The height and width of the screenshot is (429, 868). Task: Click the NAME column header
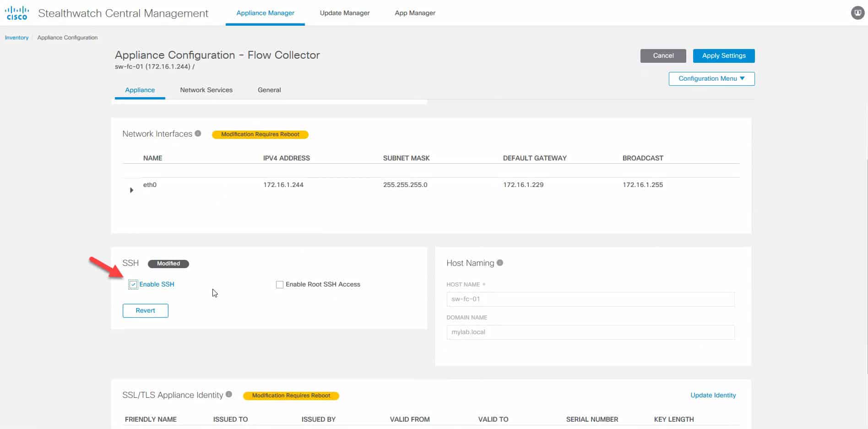pyautogui.click(x=152, y=158)
